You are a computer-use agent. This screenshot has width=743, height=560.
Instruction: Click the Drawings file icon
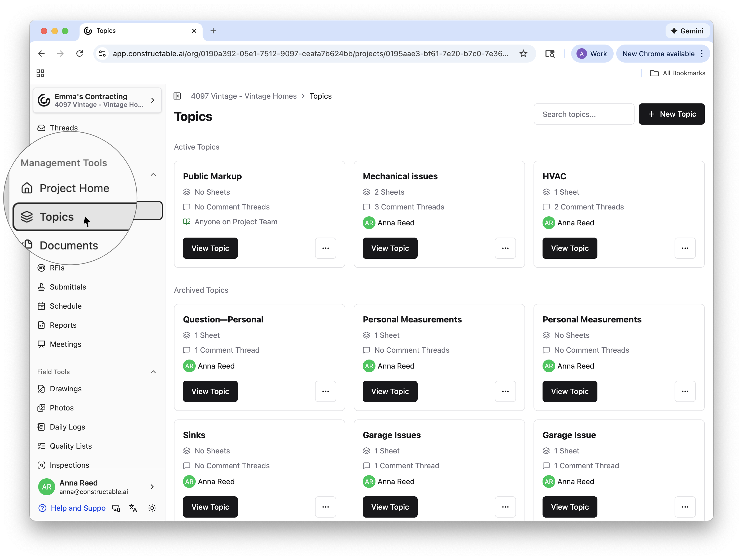pyautogui.click(x=41, y=389)
